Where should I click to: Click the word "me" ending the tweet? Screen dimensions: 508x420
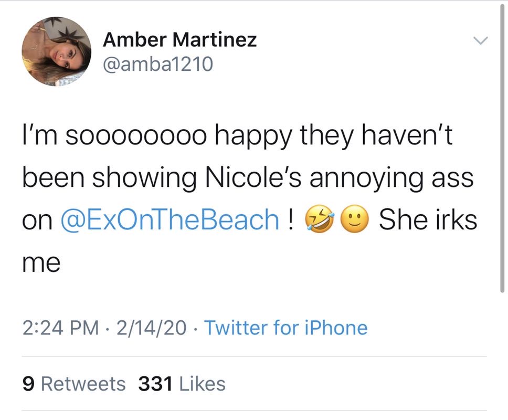41,263
